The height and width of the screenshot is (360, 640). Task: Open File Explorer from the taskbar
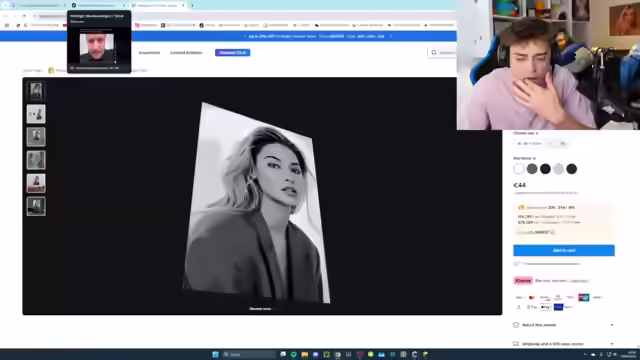(x=304, y=354)
